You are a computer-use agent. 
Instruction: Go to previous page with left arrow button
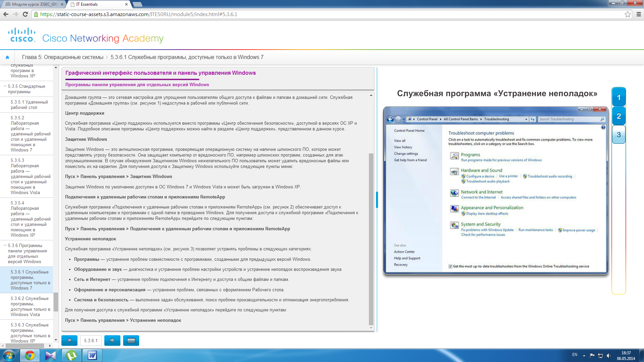[69, 341]
